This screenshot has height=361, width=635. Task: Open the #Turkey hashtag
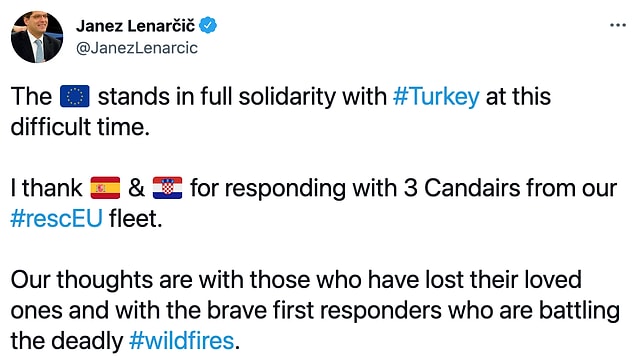tap(436, 97)
